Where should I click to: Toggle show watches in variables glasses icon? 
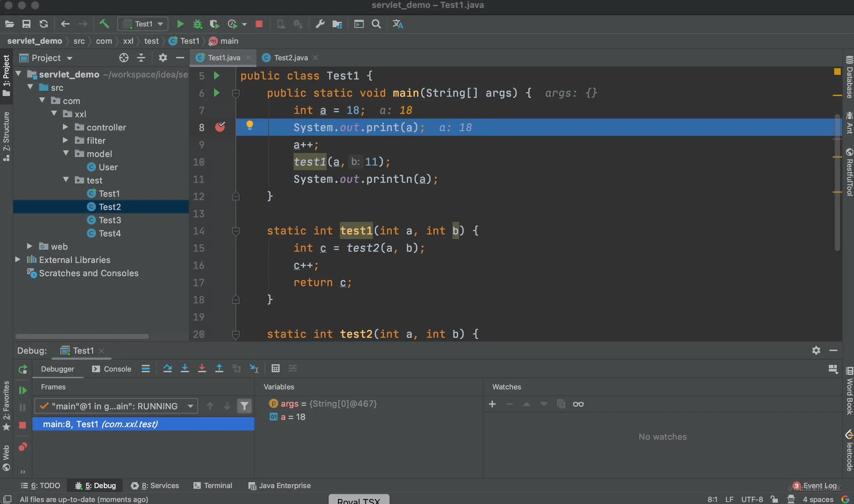click(578, 404)
